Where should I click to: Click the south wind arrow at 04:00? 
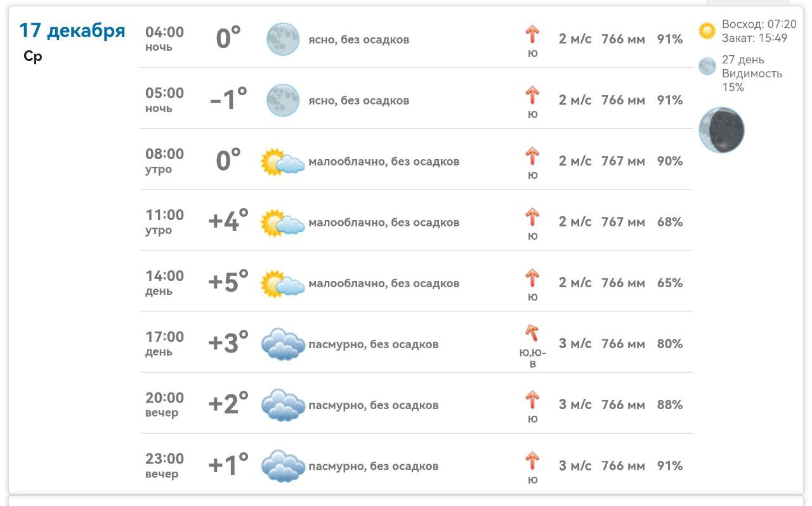pos(532,34)
